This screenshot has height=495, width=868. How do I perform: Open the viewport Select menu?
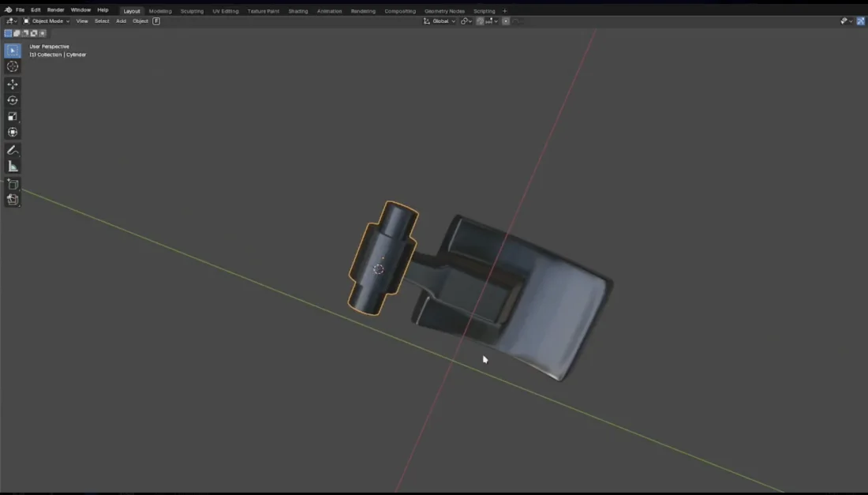102,21
